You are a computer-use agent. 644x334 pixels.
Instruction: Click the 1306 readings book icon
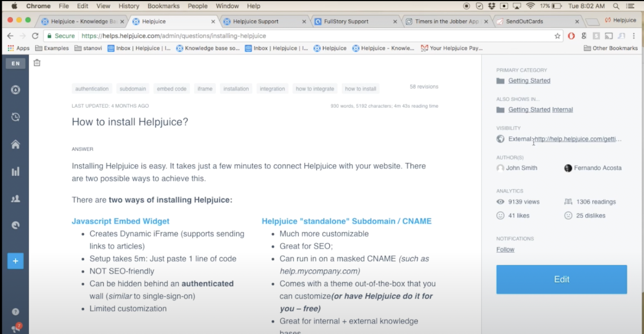click(x=568, y=202)
